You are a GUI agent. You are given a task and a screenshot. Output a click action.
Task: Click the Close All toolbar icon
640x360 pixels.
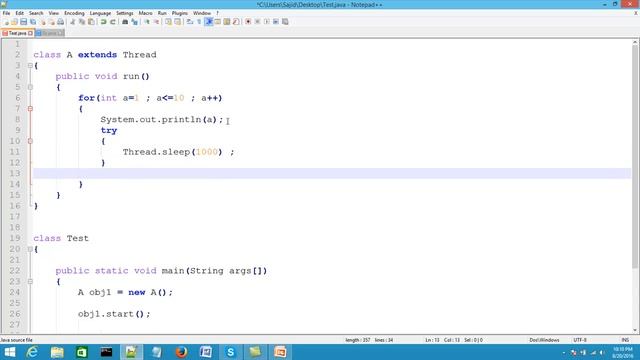51,22
